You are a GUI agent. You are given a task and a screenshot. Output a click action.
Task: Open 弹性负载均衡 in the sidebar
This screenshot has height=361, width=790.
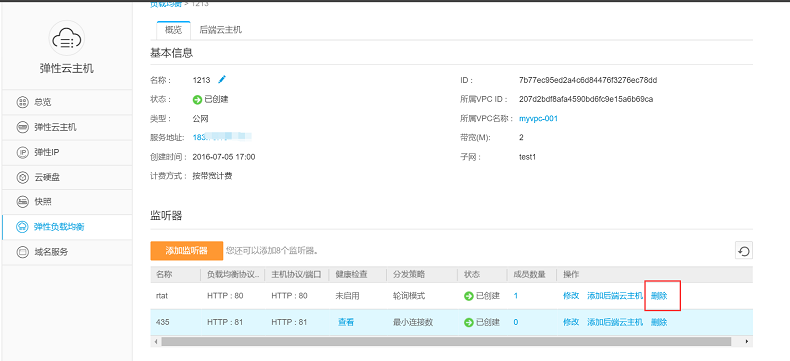coord(67,227)
